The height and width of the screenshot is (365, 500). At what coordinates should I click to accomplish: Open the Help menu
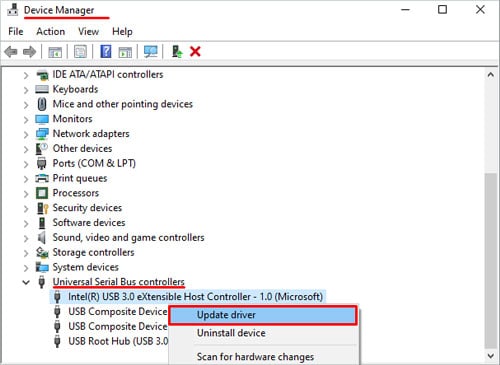click(x=122, y=32)
